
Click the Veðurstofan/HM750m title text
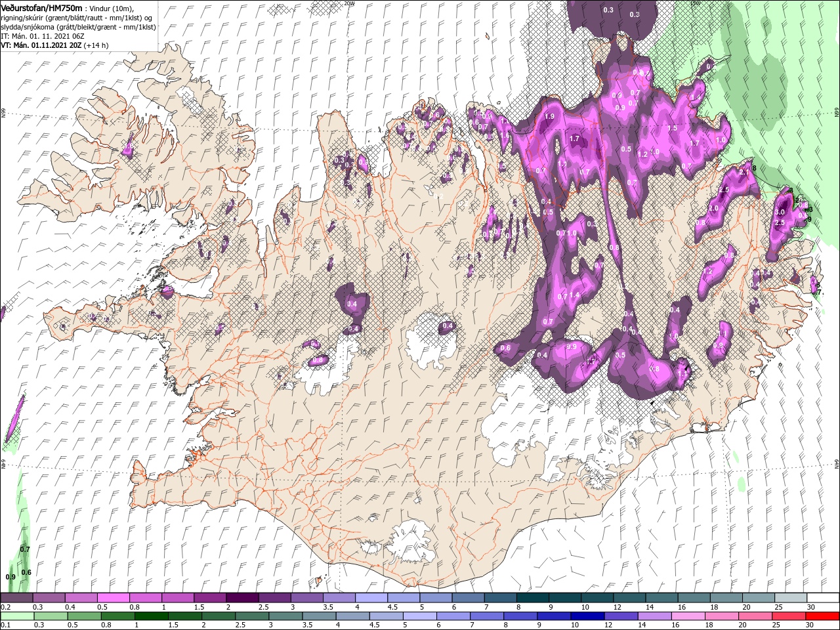point(42,7)
